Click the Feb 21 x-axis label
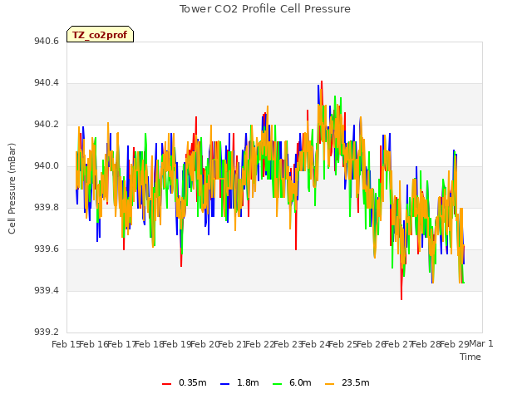532x399 pixels. click(x=233, y=344)
